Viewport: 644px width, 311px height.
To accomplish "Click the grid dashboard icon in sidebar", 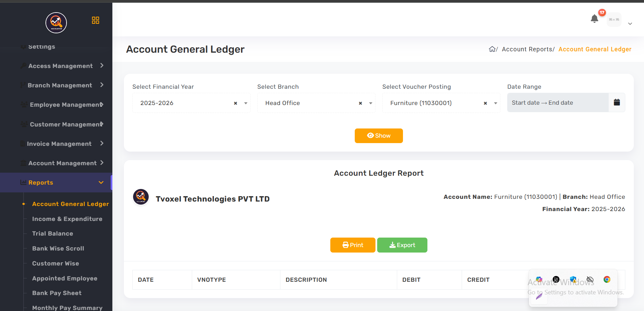I will tap(95, 20).
